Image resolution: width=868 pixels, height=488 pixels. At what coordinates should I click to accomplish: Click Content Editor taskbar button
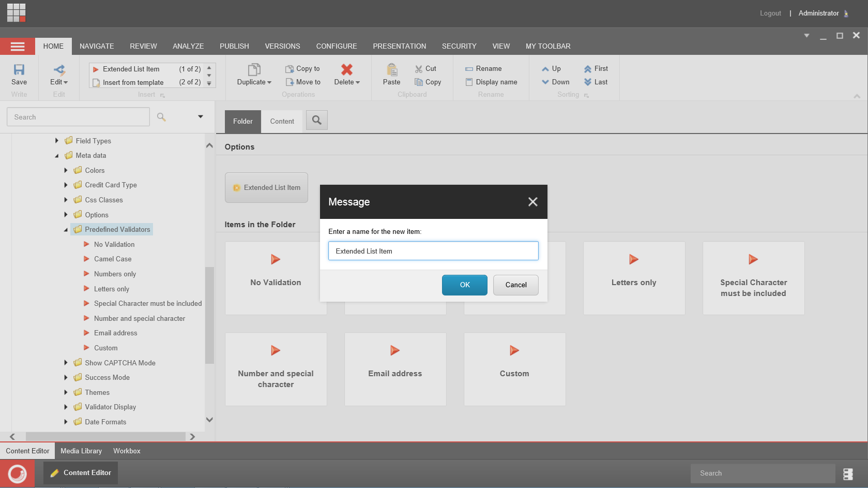click(81, 472)
